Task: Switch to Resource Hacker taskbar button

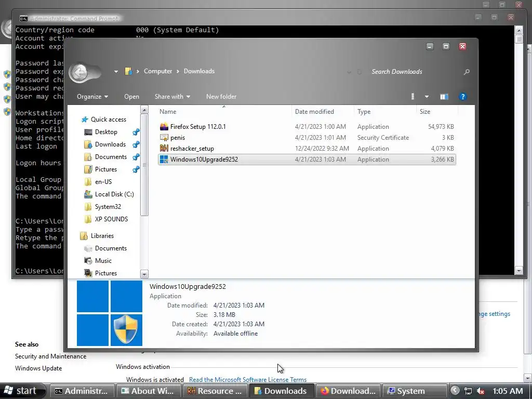Action: 215,391
